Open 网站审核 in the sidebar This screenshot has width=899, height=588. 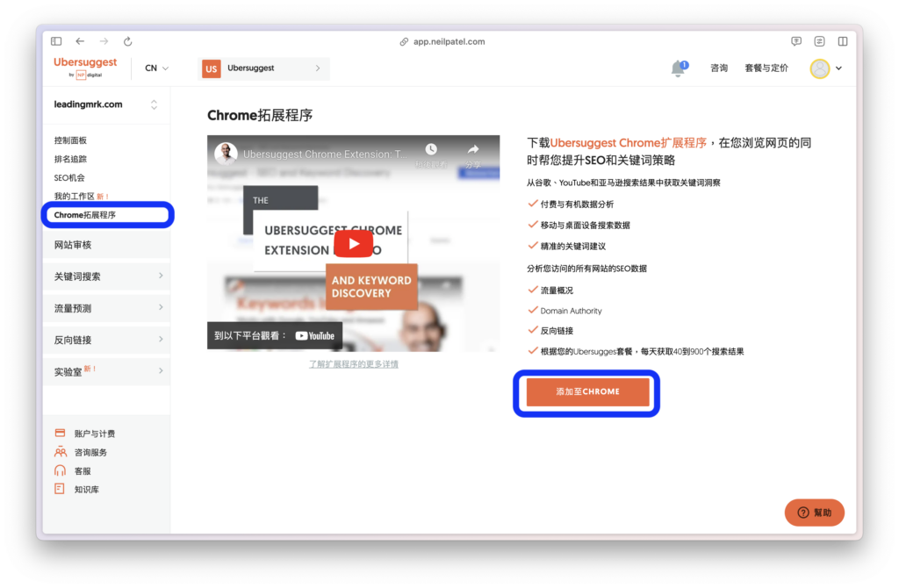[x=106, y=245]
